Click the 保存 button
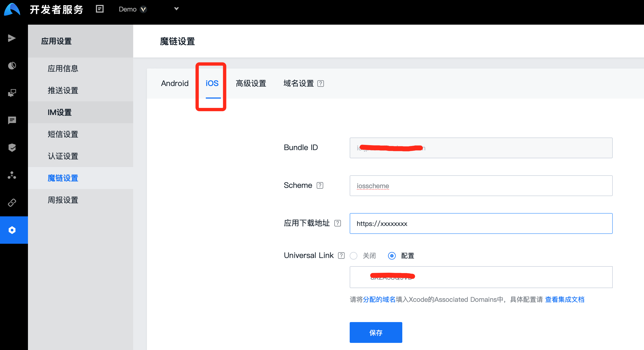The image size is (644, 350). click(x=375, y=332)
